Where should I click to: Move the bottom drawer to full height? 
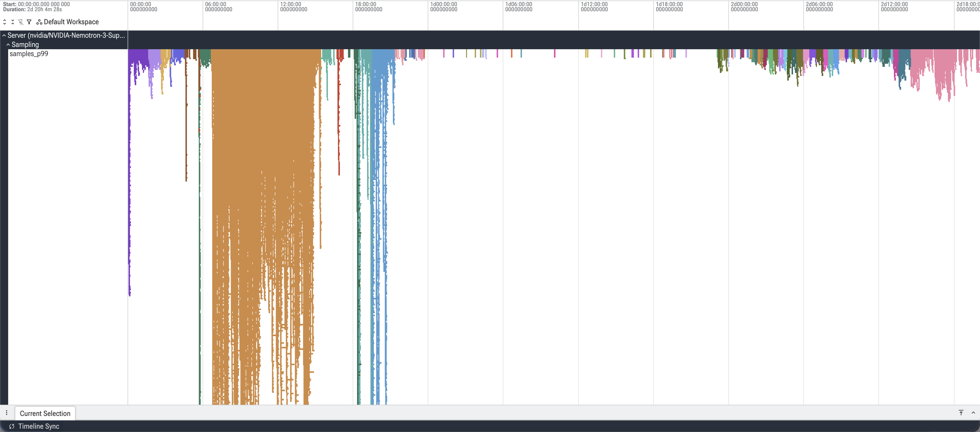[x=961, y=413]
